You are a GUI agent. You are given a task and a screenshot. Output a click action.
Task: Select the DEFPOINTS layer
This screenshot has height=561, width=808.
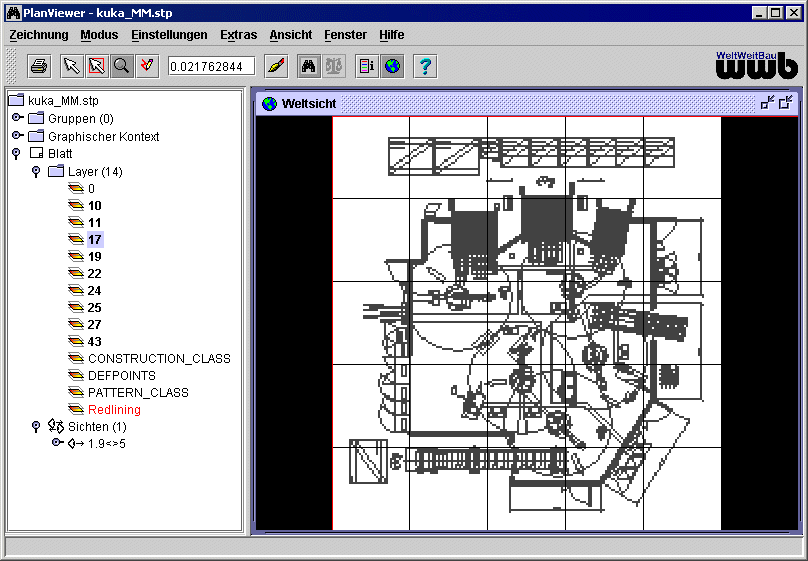[x=122, y=376]
